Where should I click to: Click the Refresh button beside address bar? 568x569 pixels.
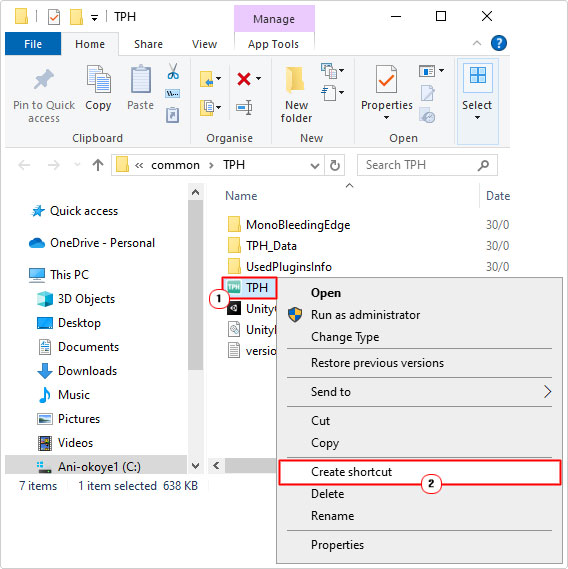(335, 165)
